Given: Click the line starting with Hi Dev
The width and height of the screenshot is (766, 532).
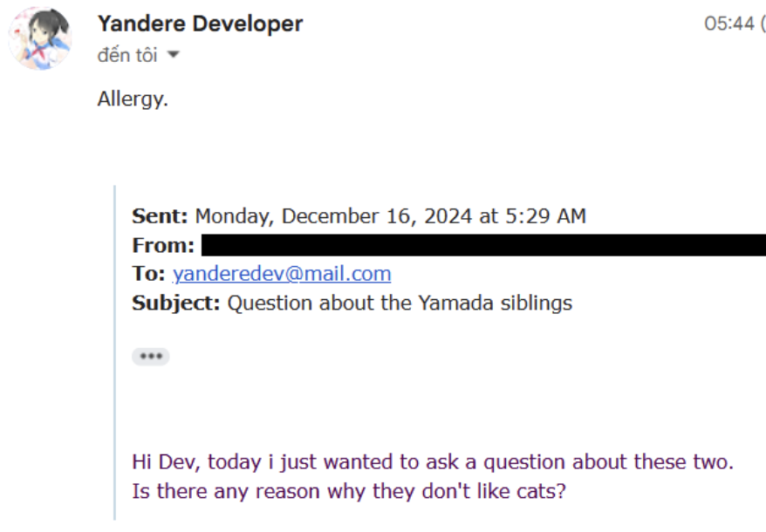Looking at the screenshot, I should coord(432,461).
